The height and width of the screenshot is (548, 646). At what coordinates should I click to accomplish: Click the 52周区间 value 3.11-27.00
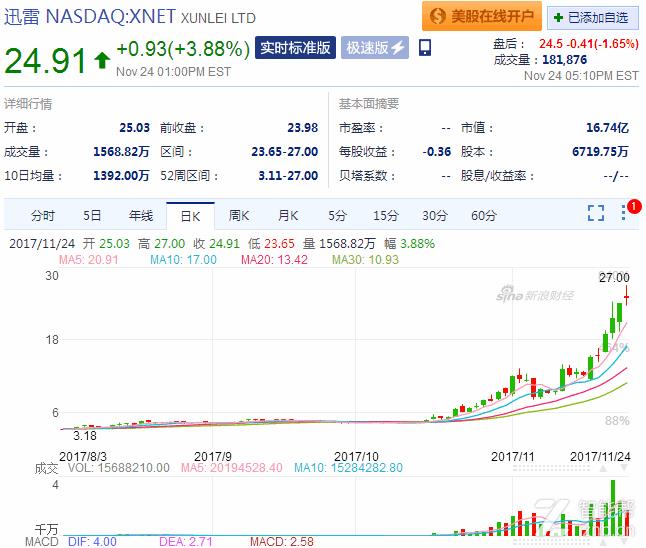[x=288, y=176]
